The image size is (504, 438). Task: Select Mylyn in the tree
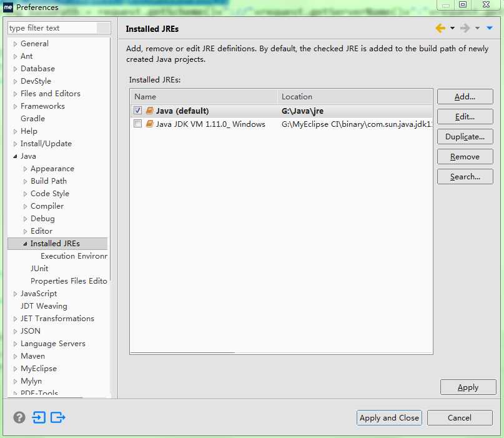click(31, 381)
